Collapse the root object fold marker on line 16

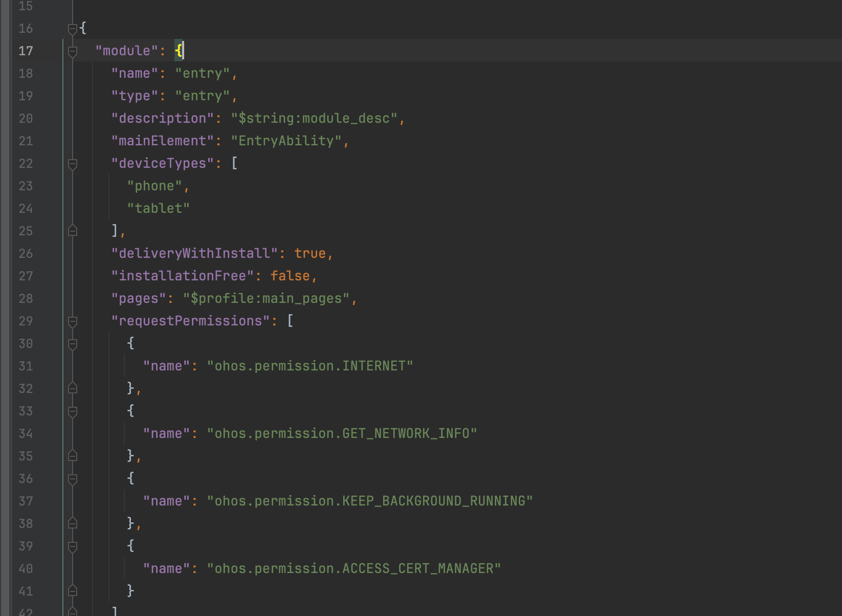pyautogui.click(x=73, y=29)
